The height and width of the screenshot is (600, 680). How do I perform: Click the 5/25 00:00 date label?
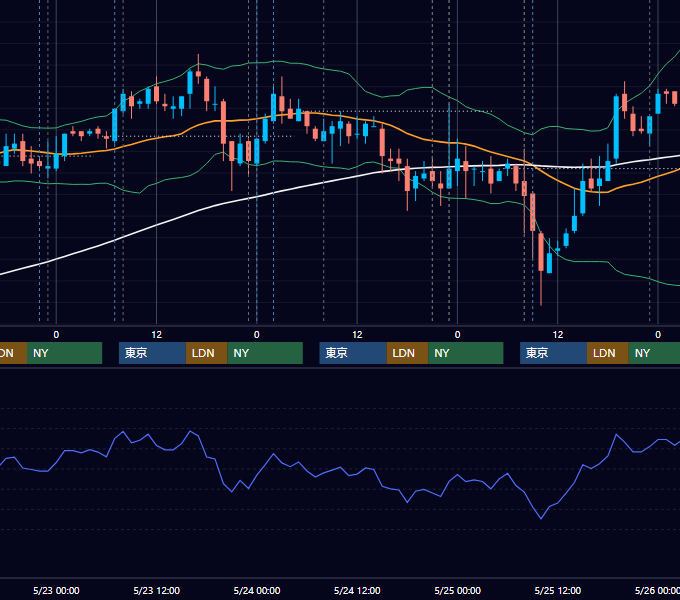point(458,590)
